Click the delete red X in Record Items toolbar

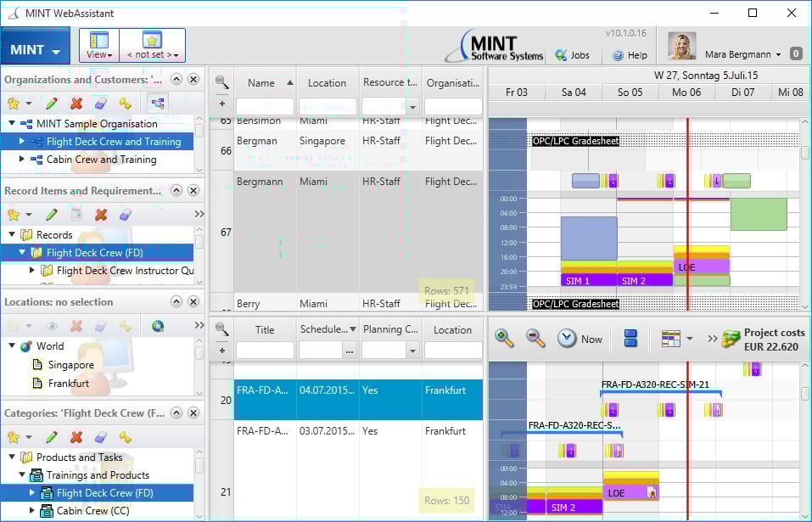pos(101,215)
